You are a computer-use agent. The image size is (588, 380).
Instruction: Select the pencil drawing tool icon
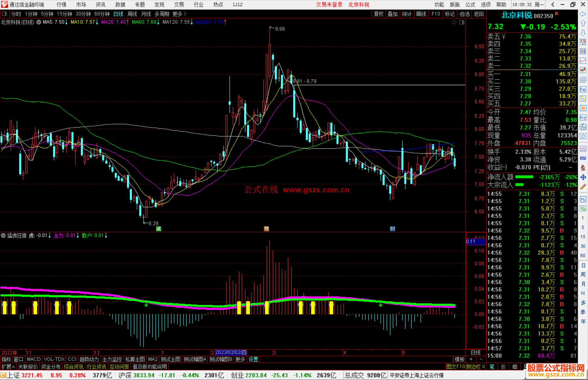point(583,187)
